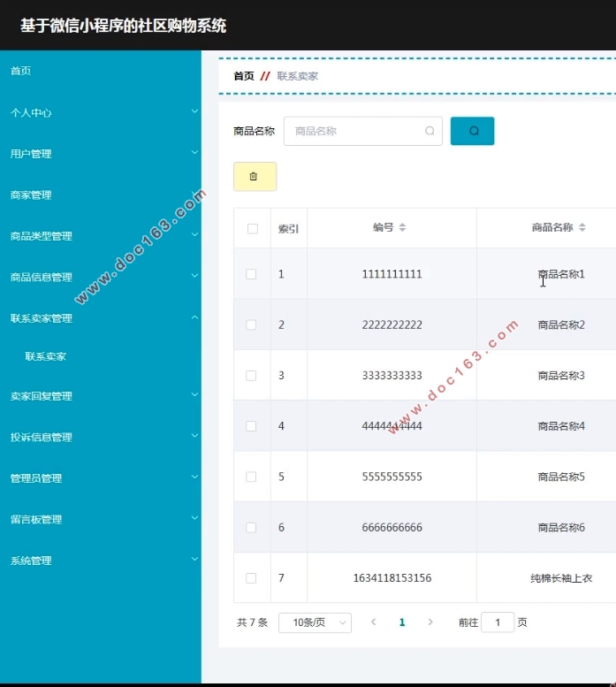This screenshot has height=687, width=616.
Task: Click the 商品名称 search input field
Action: pos(355,131)
